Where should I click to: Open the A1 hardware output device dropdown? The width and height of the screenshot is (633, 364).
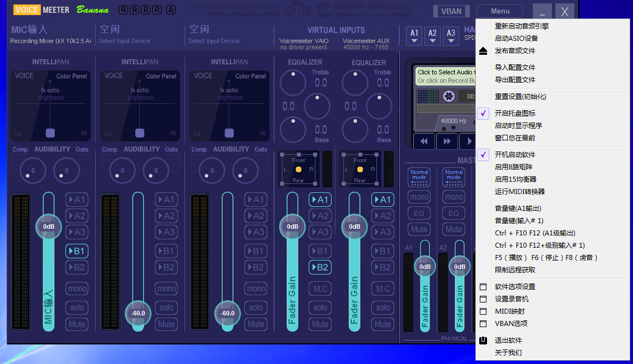point(414,36)
